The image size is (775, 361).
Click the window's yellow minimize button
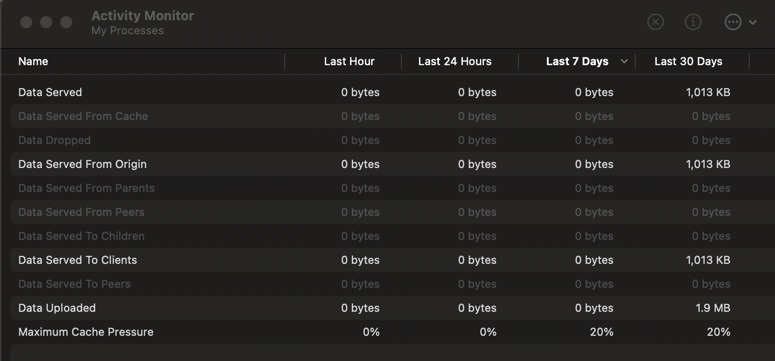(x=46, y=22)
